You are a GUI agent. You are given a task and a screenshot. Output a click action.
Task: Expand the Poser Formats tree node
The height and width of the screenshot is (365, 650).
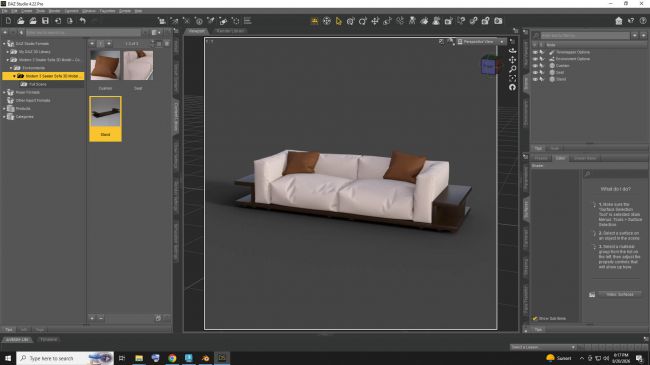[x=5, y=92]
